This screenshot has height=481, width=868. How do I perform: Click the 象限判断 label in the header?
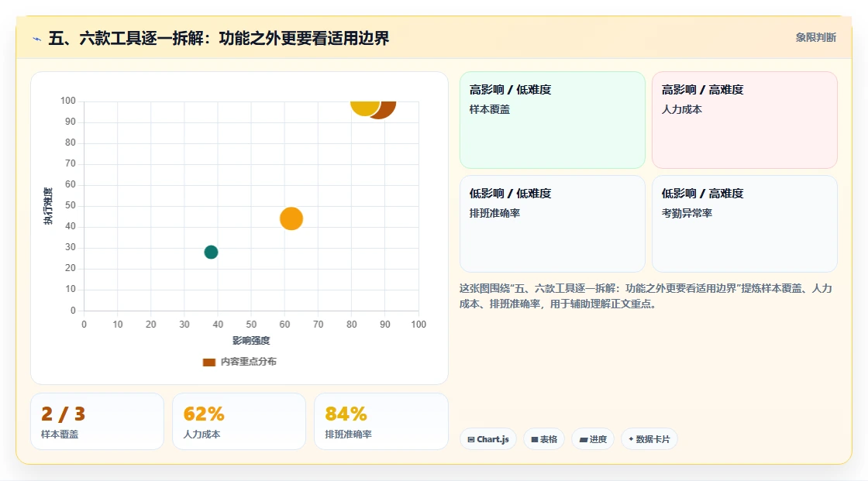[815, 38]
